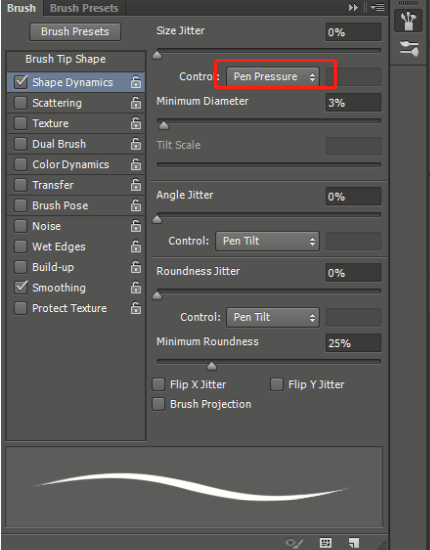The height and width of the screenshot is (550, 430).
Task: Toggle the lock icon beside Shape Dynamics
Action: pos(136,82)
